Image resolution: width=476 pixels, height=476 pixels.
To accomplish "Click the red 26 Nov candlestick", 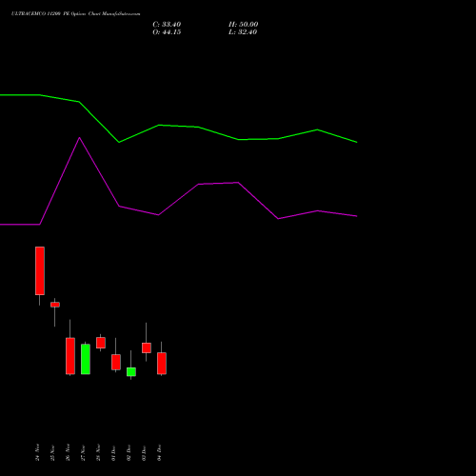I will pyautogui.click(x=70, y=356).
